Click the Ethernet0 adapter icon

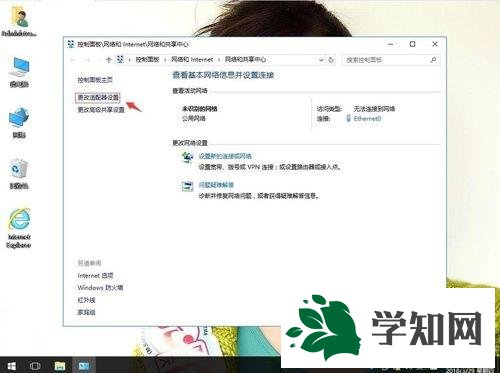(x=348, y=118)
